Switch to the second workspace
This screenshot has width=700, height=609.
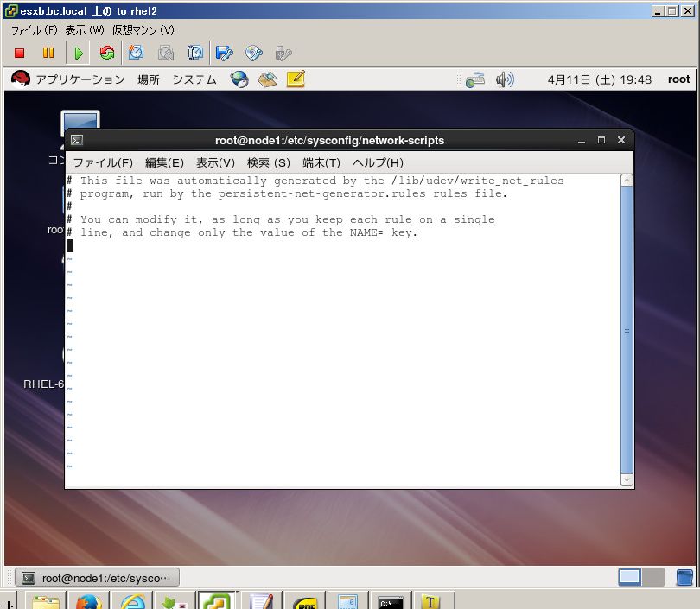click(x=653, y=577)
